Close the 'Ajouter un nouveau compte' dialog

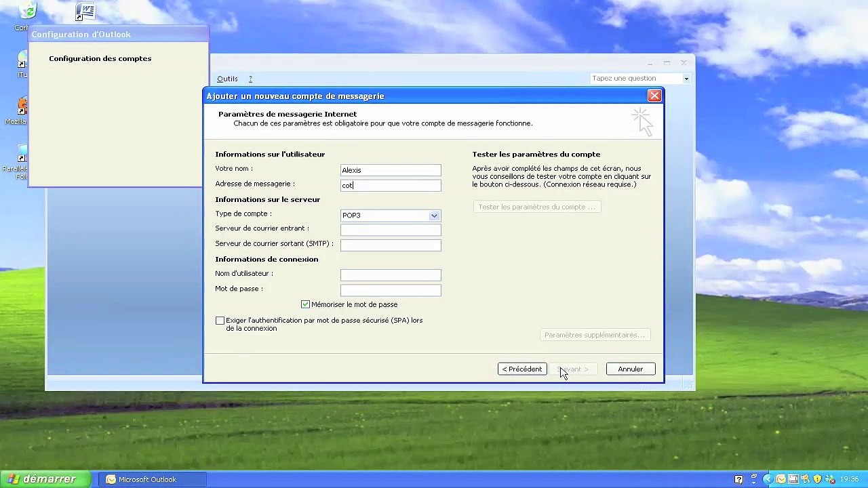(654, 96)
